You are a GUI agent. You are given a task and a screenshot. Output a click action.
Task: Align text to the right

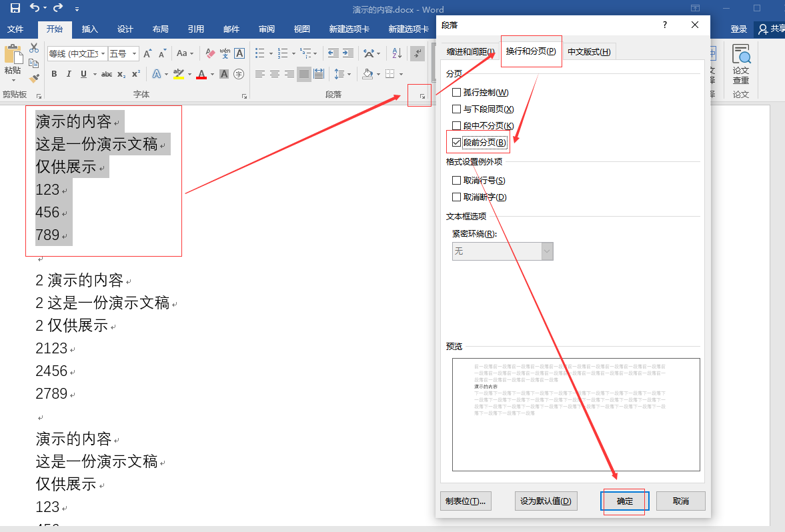[x=289, y=74]
